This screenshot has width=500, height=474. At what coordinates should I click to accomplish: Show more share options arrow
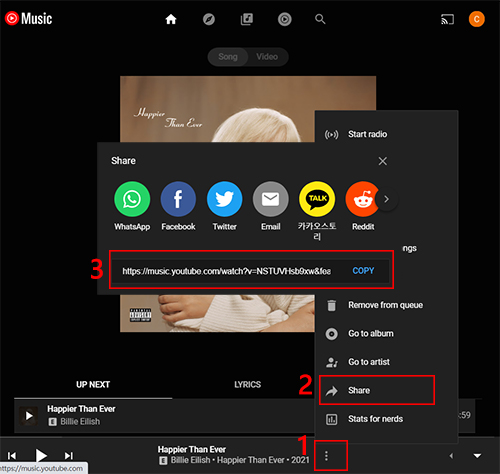(386, 199)
